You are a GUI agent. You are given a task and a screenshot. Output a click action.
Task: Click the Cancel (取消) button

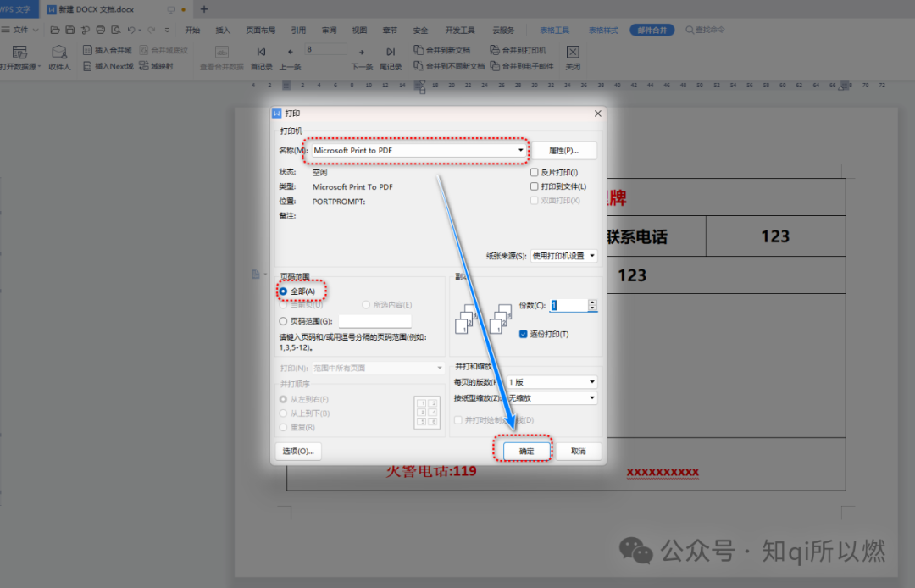pos(579,451)
